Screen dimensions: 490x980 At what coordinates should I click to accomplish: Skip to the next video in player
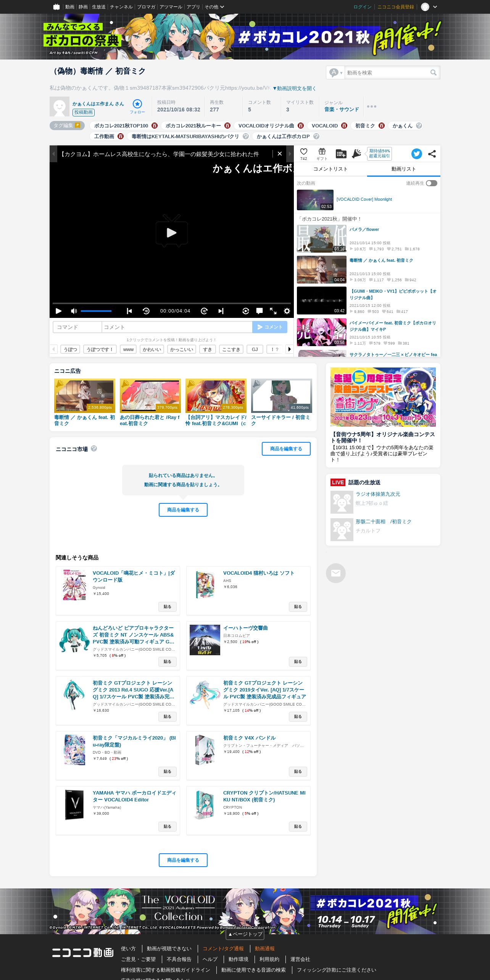[x=221, y=311]
